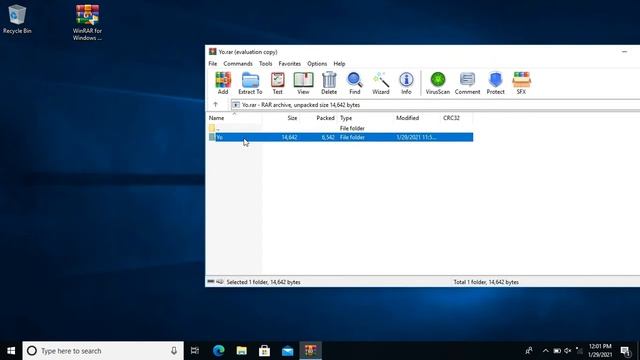This screenshot has height=360, width=640.
Task: Open the Commands menu
Action: 238,64
